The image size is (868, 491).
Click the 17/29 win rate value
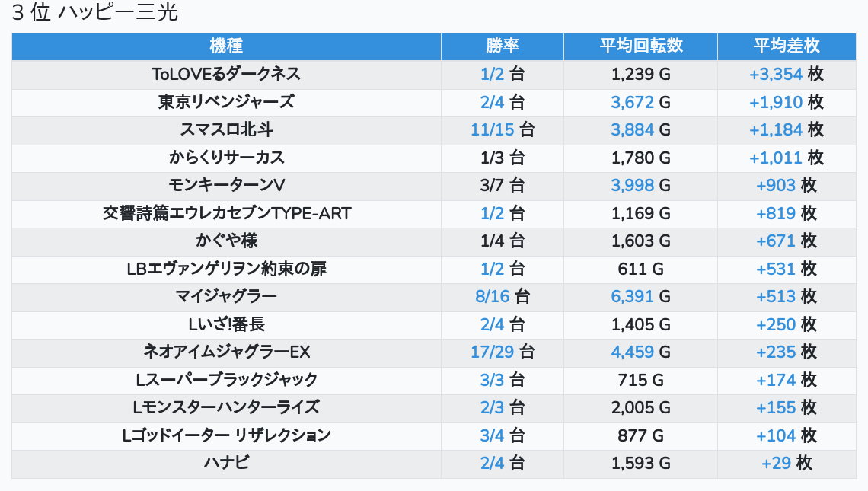(493, 352)
